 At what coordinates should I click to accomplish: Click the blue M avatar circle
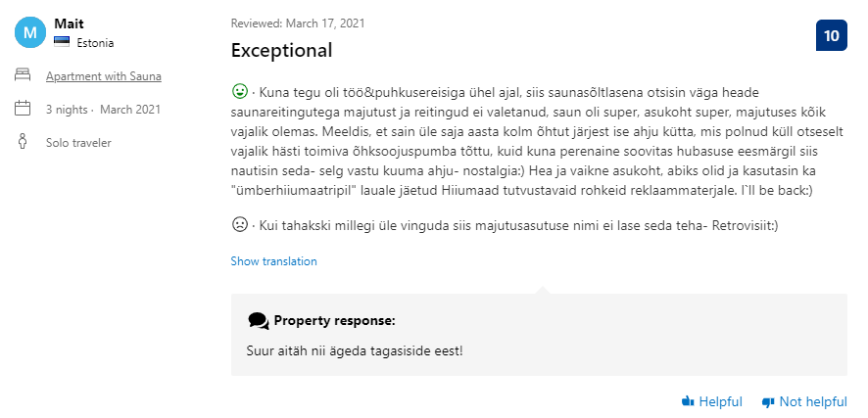point(30,32)
